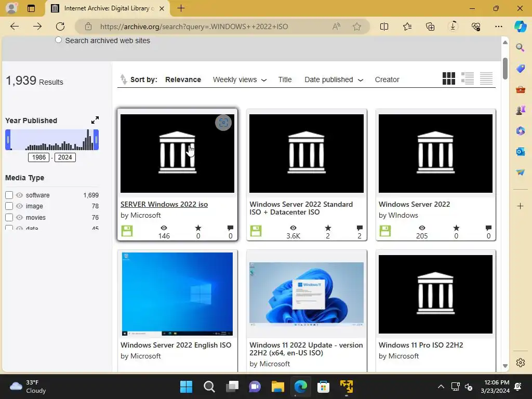Viewport: 532px width, 399px height.
Task: Show hidden system tray icons chevron
Action: tap(441, 387)
